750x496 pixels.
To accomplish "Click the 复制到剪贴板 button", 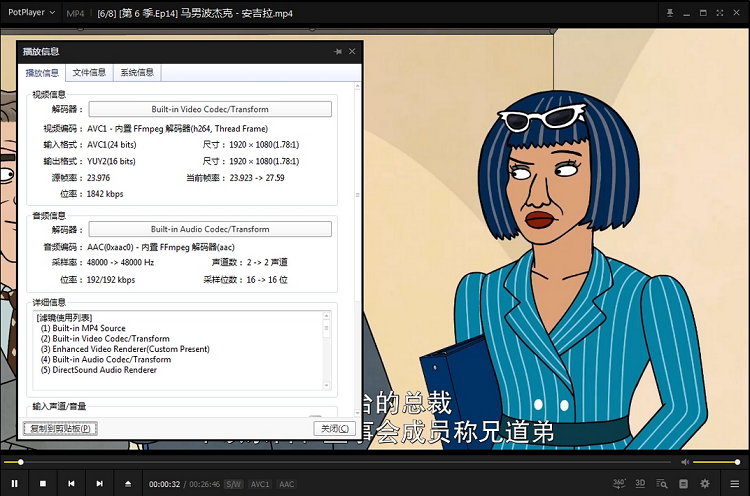I will click(x=60, y=428).
